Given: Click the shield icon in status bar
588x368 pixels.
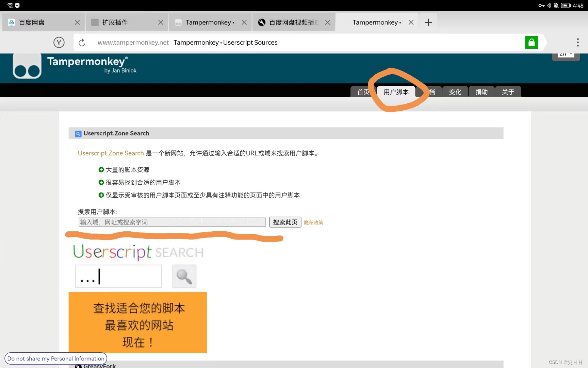Looking at the screenshot, I should (17, 5).
